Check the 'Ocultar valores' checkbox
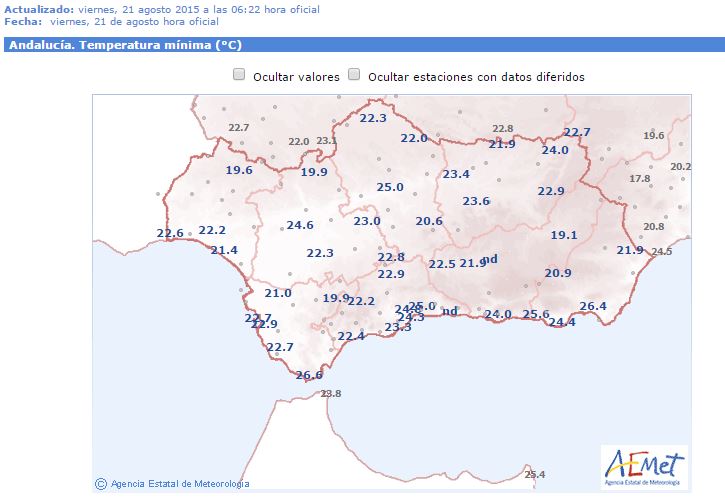 pos(239,75)
